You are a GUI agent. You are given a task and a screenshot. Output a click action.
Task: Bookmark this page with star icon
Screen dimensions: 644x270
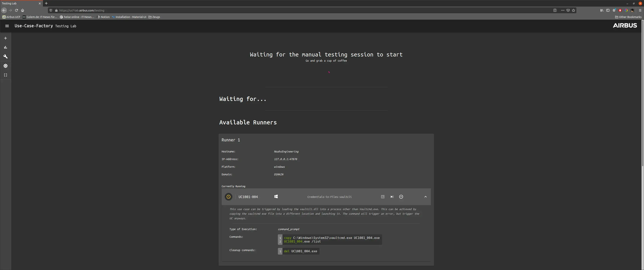pyautogui.click(x=573, y=10)
